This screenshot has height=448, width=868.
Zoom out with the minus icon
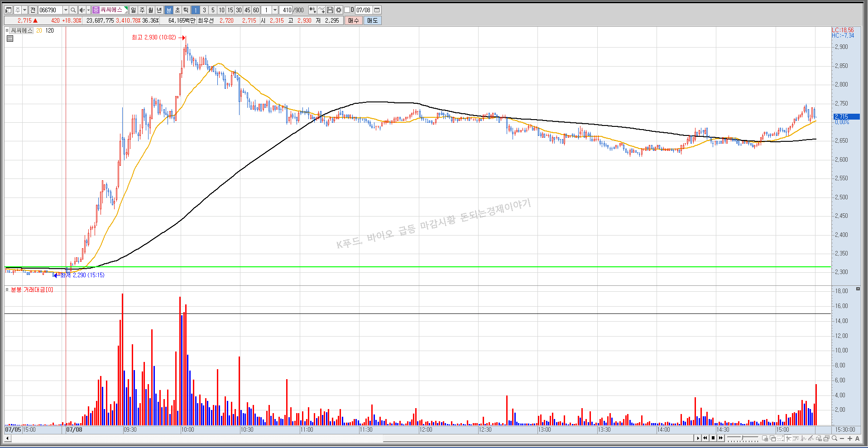point(842,438)
